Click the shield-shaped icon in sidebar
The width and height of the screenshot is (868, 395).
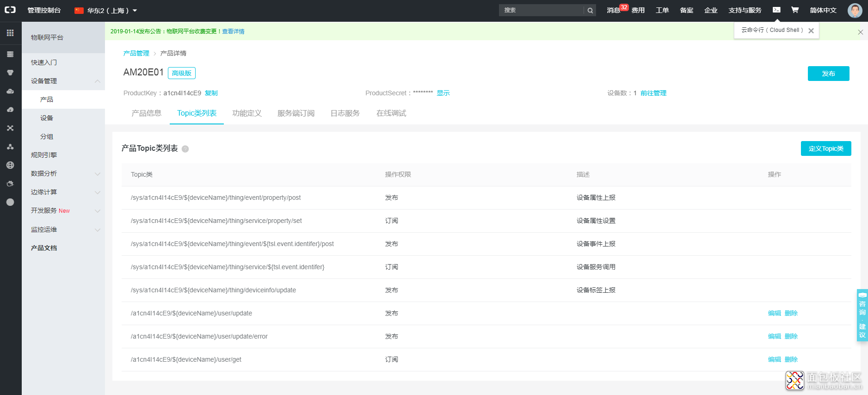[10, 73]
